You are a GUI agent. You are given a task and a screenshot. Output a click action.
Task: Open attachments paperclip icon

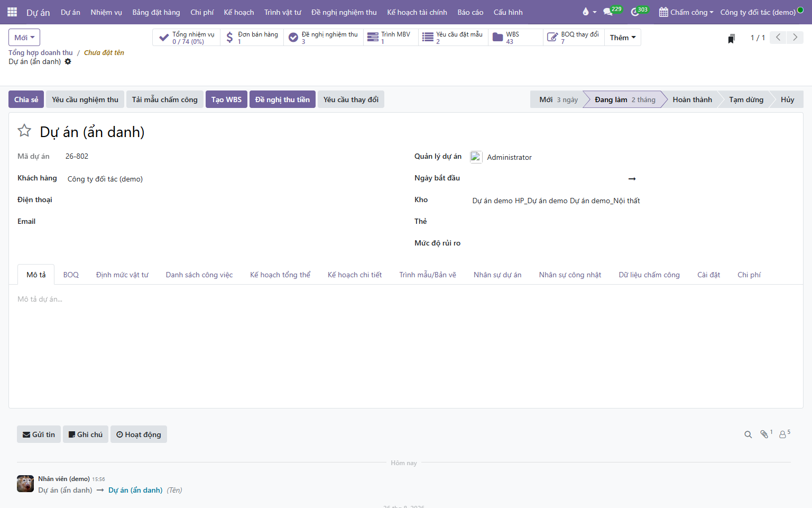[x=766, y=434]
